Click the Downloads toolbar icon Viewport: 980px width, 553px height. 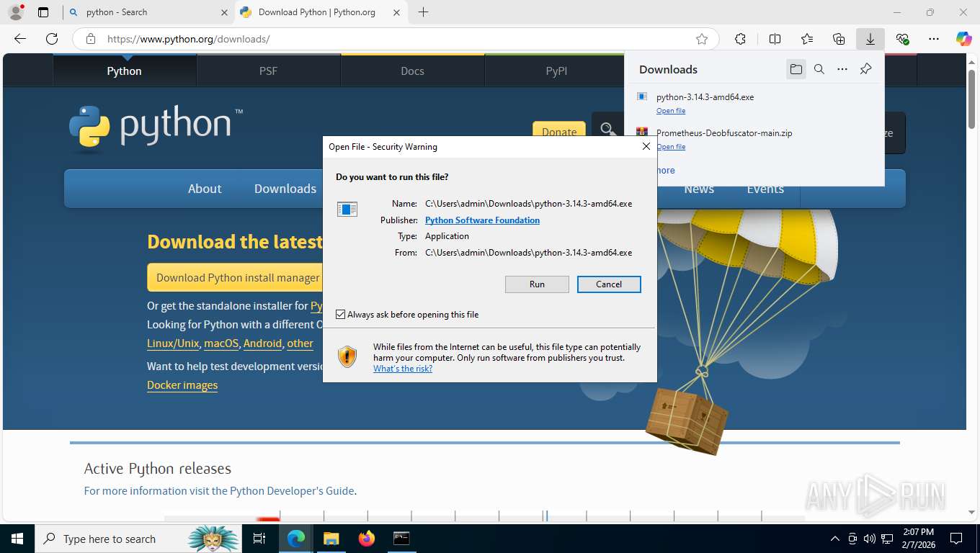[x=870, y=39]
